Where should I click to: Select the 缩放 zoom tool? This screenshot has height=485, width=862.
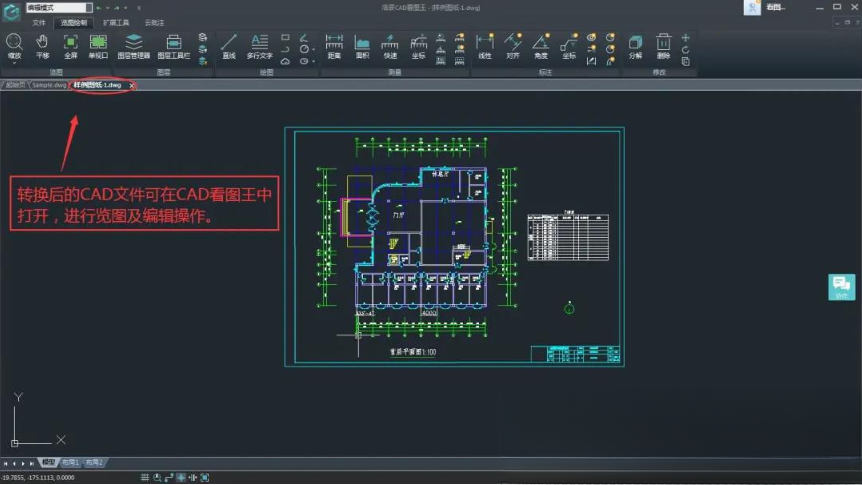14,46
